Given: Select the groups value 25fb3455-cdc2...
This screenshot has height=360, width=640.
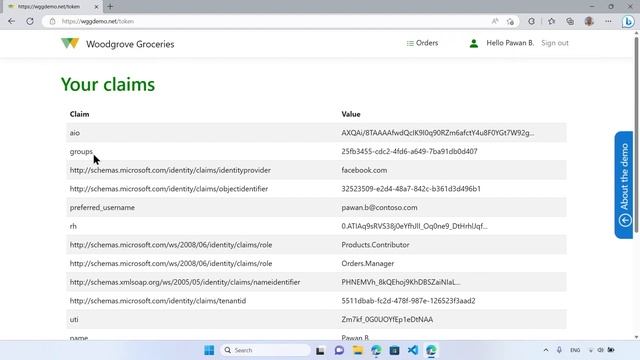Looking at the screenshot, I should click(409, 151).
